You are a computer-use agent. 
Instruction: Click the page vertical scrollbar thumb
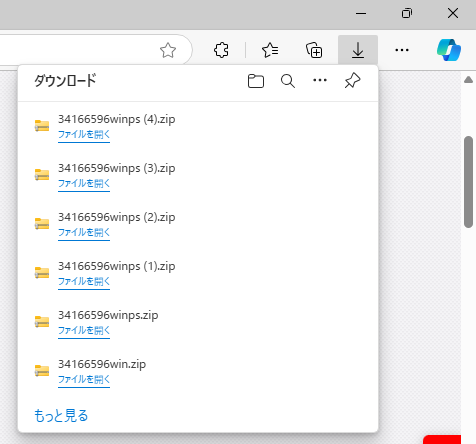(468, 182)
